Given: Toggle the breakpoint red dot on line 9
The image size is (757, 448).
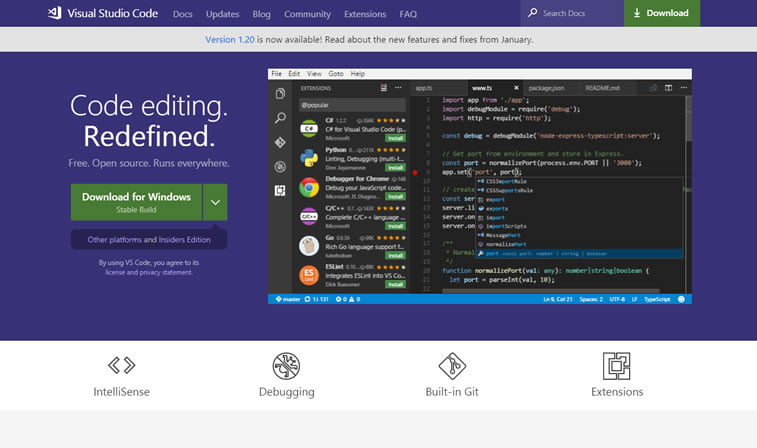Looking at the screenshot, I should [x=415, y=172].
